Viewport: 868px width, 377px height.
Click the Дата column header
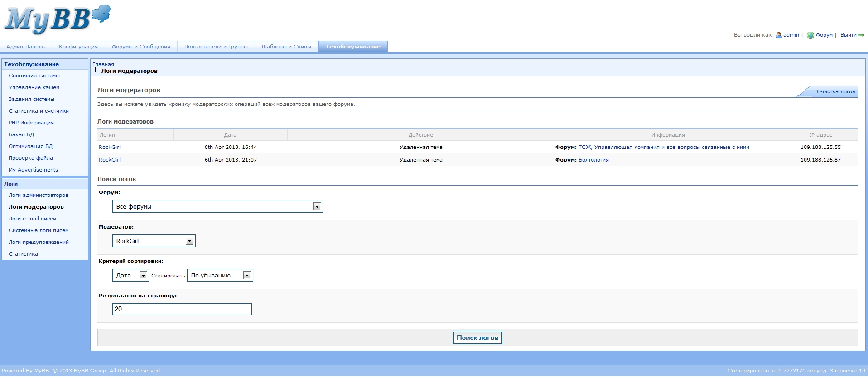(x=230, y=135)
